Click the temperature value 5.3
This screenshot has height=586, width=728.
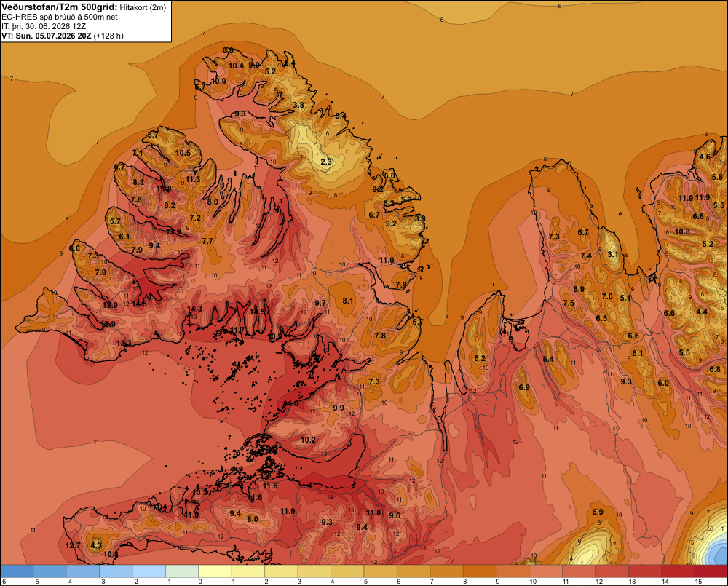pyautogui.click(x=406, y=199)
